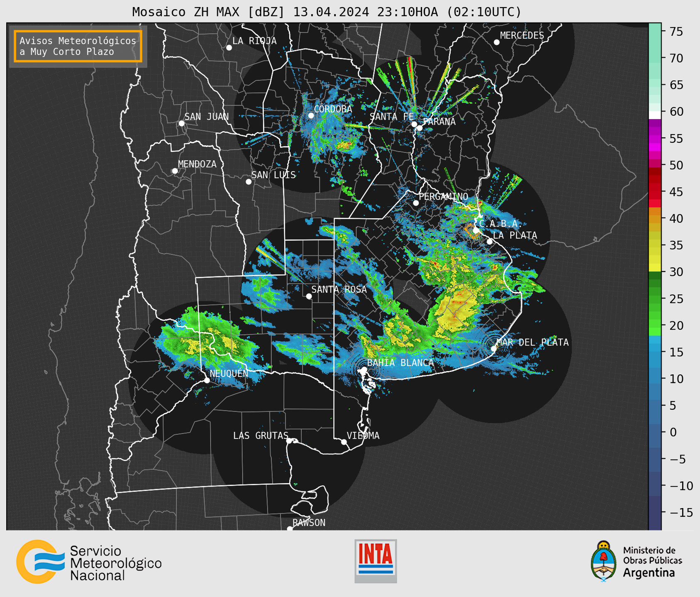Click the 40 dBZ orange band on color scale

click(x=655, y=218)
